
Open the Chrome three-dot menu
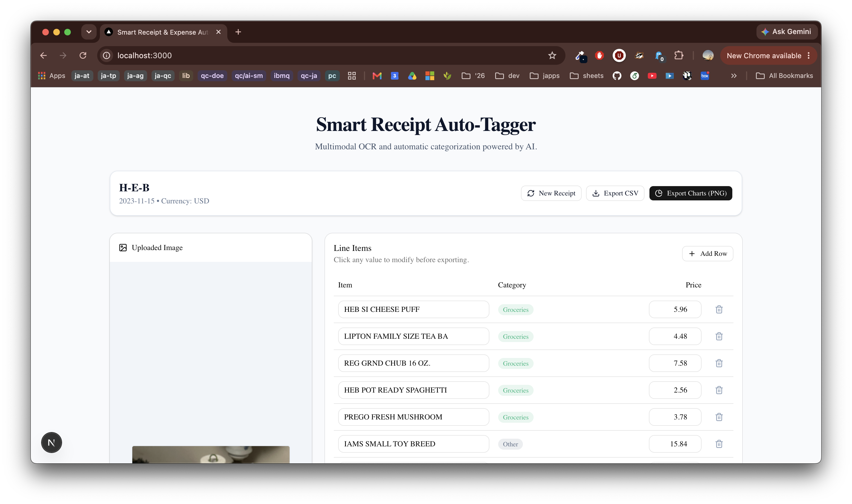809,55
